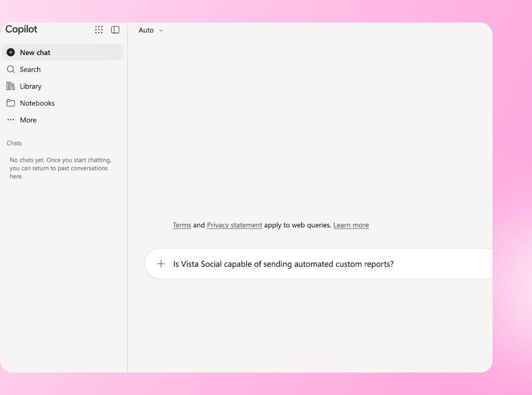The width and height of the screenshot is (532, 395).
Task: Open the Library section
Action: [x=62, y=86]
